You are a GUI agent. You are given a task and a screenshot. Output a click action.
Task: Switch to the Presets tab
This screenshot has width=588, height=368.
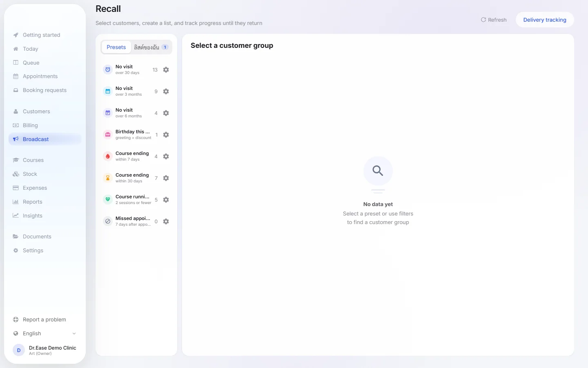[x=116, y=47]
